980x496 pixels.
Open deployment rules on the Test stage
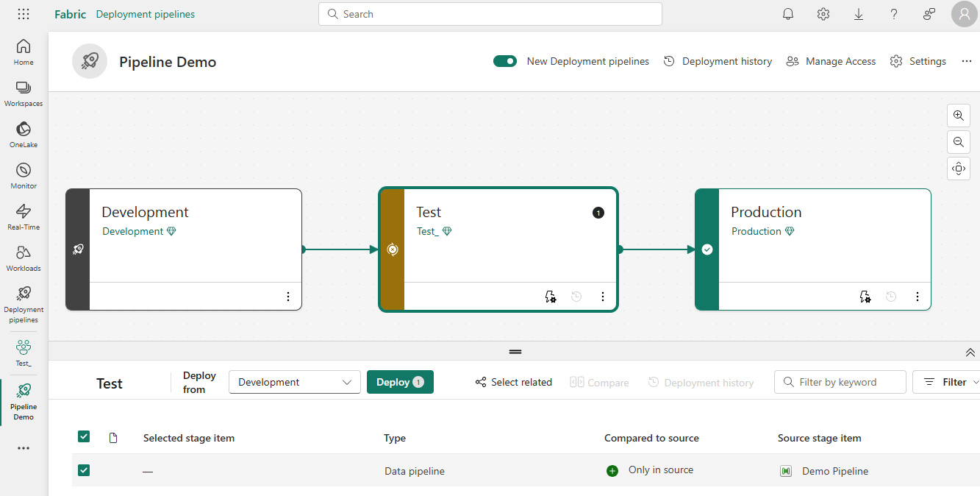550,297
